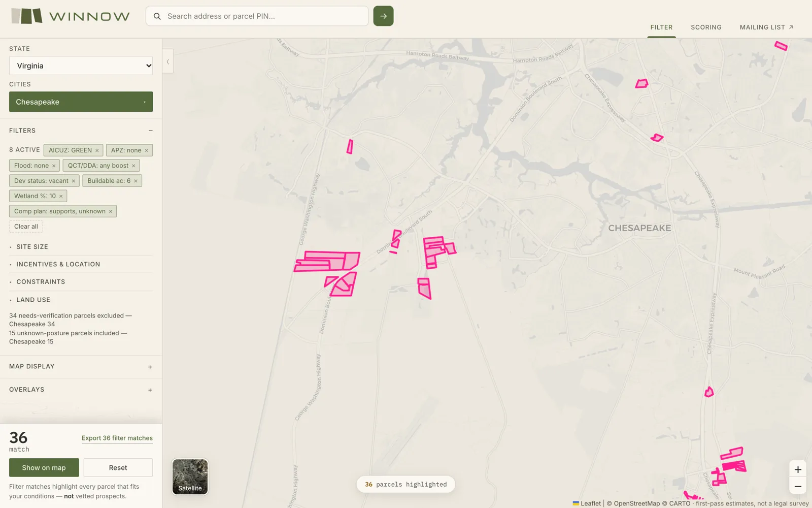Click the Buildable ac: 6 chip label
The height and width of the screenshot is (508, 812).
tap(109, 181)
